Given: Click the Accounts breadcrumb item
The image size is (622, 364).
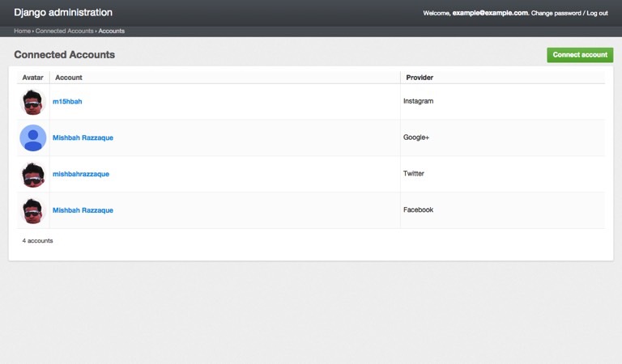Looking at the screenshot, I should point(112,31).
